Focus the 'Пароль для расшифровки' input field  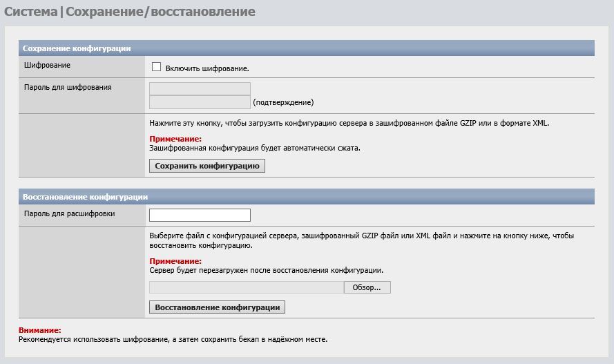tap(200, 215)
